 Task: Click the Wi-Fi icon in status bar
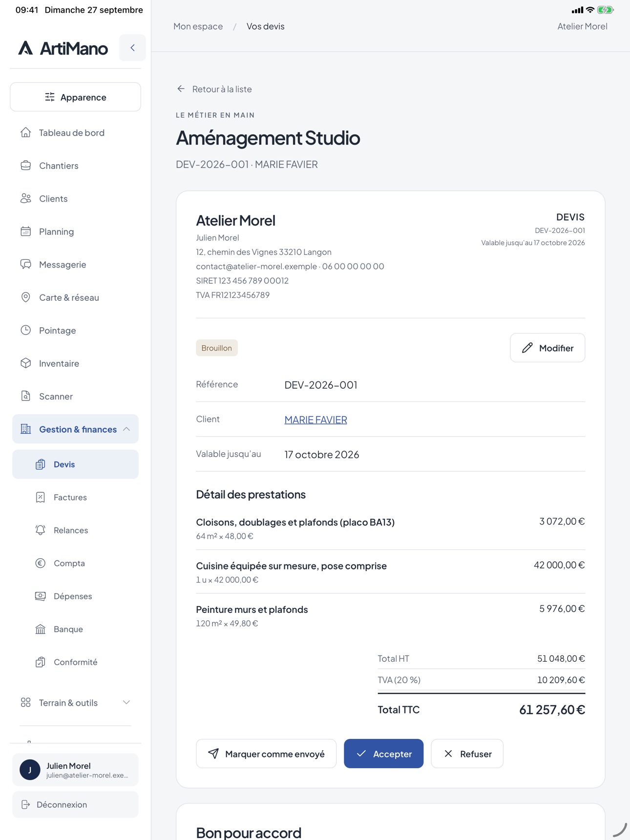coord(590,10)
